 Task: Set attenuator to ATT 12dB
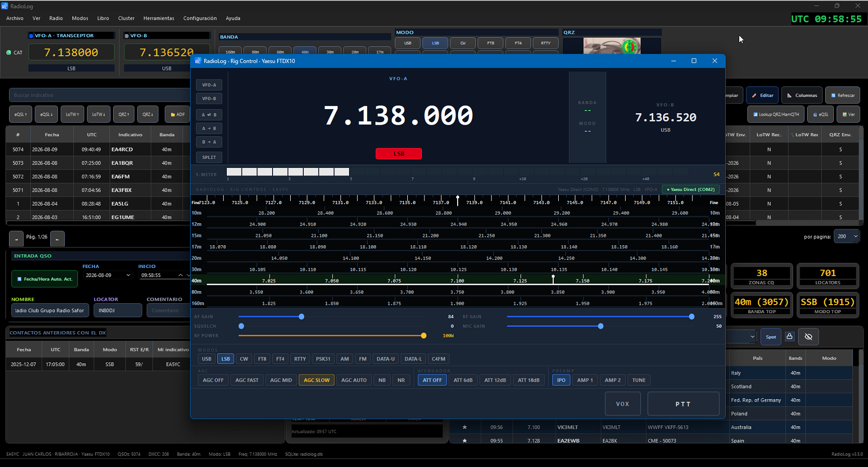click(495, 380)
